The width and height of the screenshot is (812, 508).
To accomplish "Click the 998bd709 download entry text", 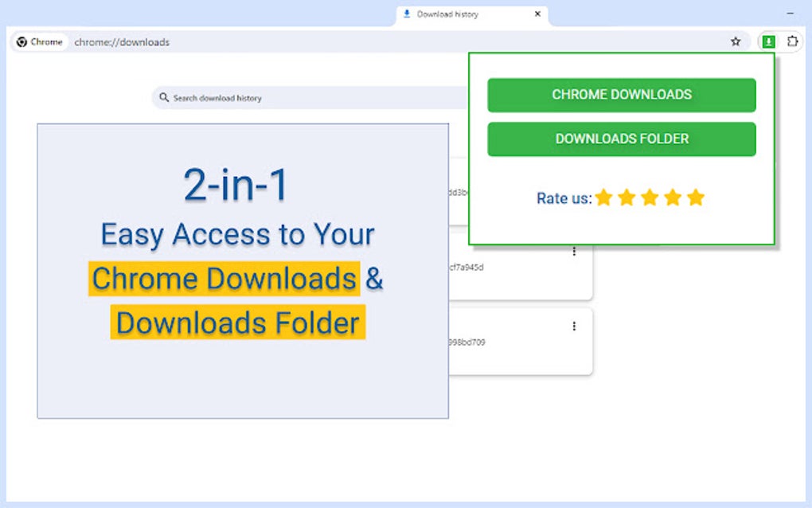I will (x=467, y=342).
